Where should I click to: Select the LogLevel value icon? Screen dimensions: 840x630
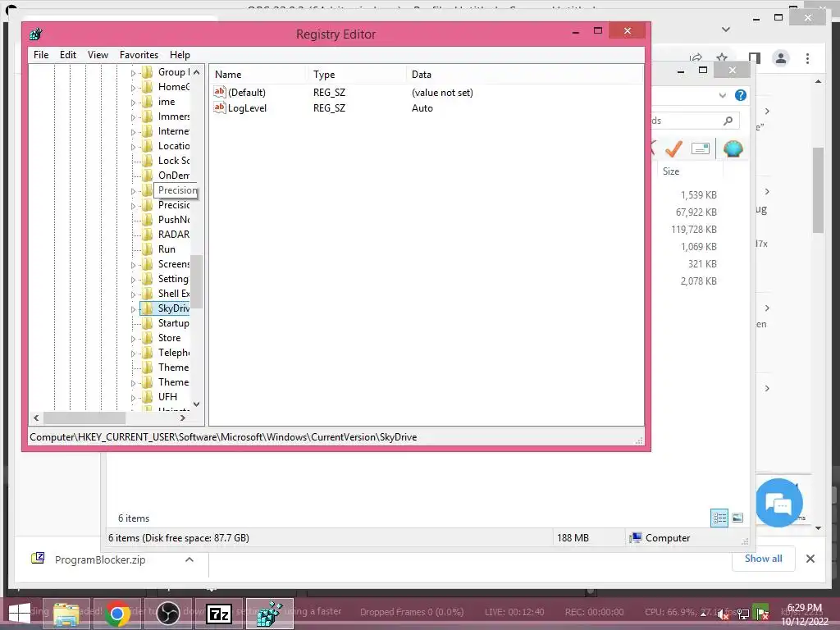coord(219,107)
